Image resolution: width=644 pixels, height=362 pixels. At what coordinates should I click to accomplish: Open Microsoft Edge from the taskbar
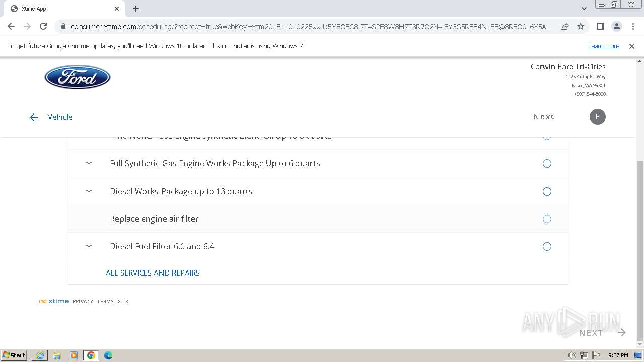click(x=108, y=355)
